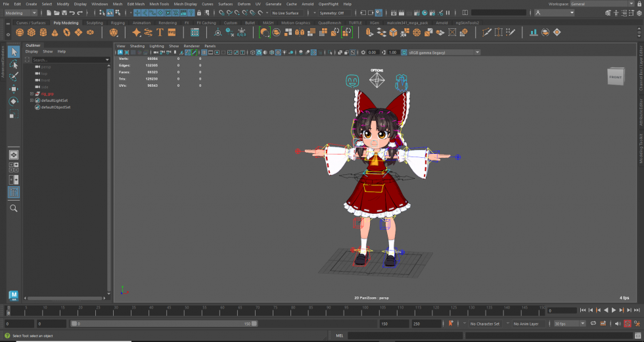Image resolution: width=644 pixels, height=342 pixels.
Task: Expand the rig_grp node in Outliner
Action: pos(32,93)
